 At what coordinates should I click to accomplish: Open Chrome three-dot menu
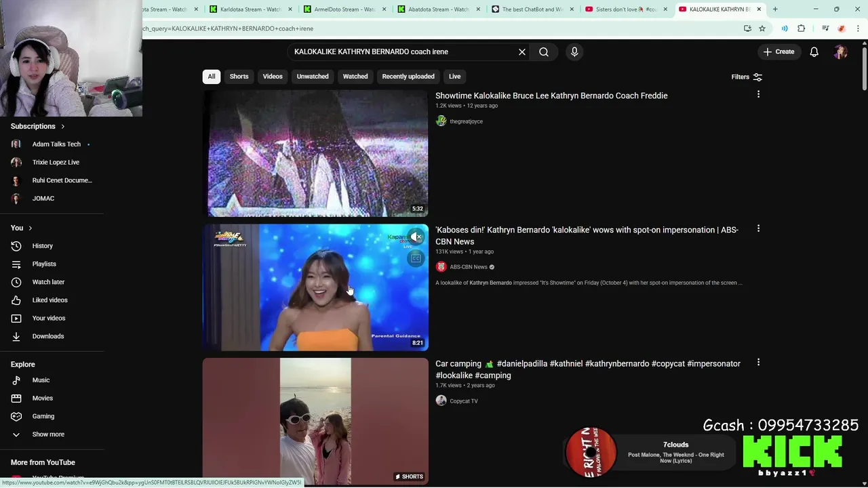[859, 28]
